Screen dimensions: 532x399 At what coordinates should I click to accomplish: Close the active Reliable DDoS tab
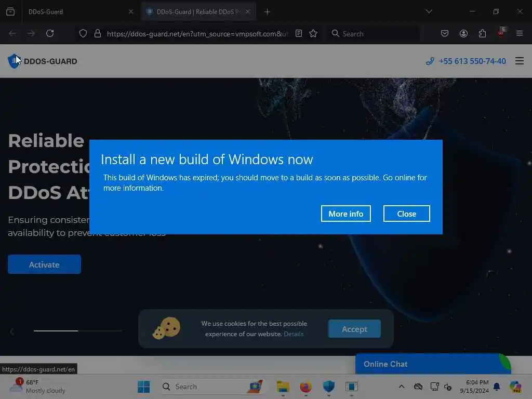tap(248, 11)
